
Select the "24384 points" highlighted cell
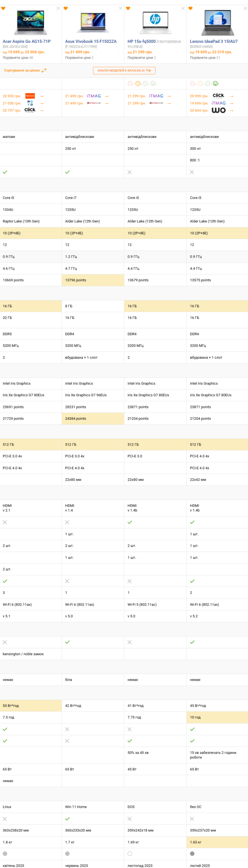(x=93, y=418)
